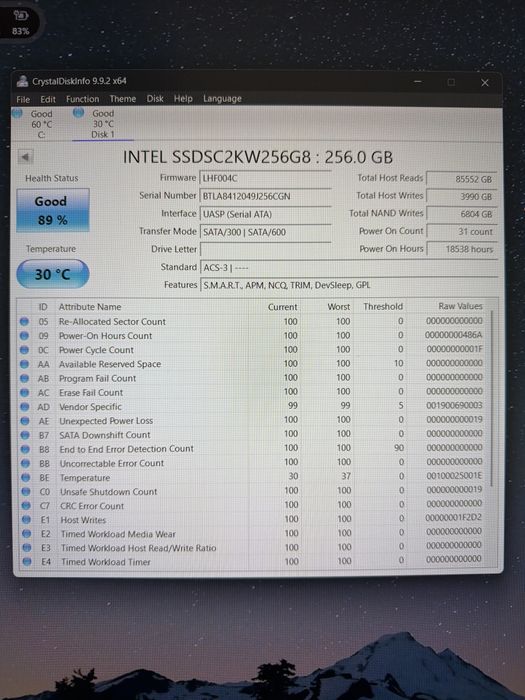525x700 pixels.
Task: Click the Power On Hours value 18538 hours
Action: point(461,249)
